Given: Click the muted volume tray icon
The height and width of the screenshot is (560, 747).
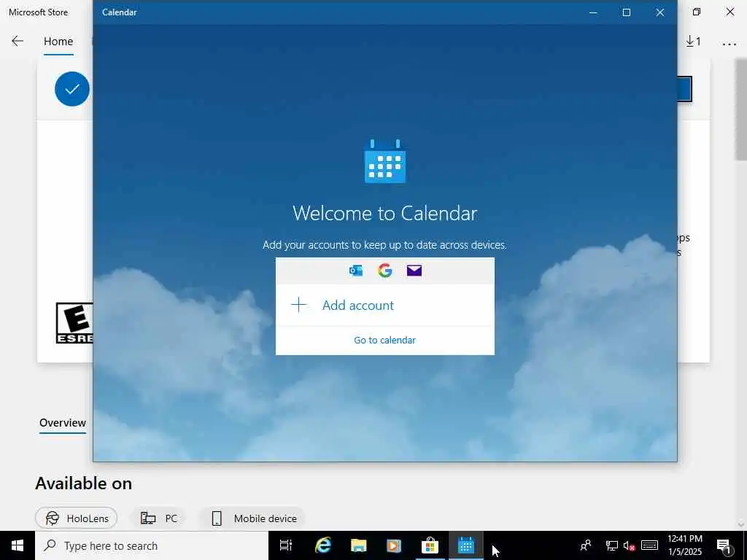Looking at the screenshot, I should (630, 545).
